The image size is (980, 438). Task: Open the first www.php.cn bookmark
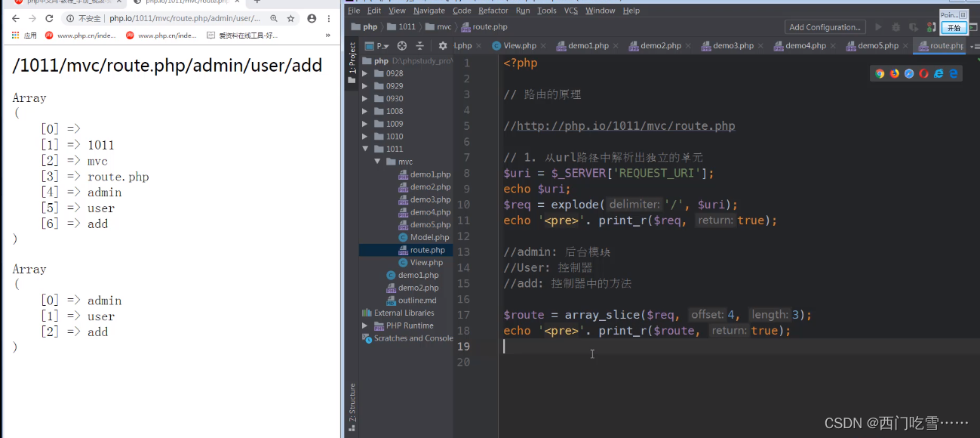click(x=80, y=35)
